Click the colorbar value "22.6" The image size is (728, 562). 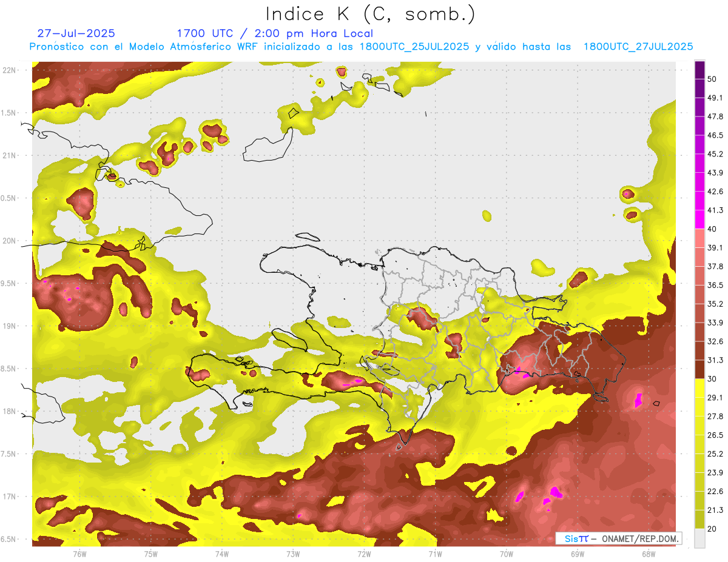715,492
